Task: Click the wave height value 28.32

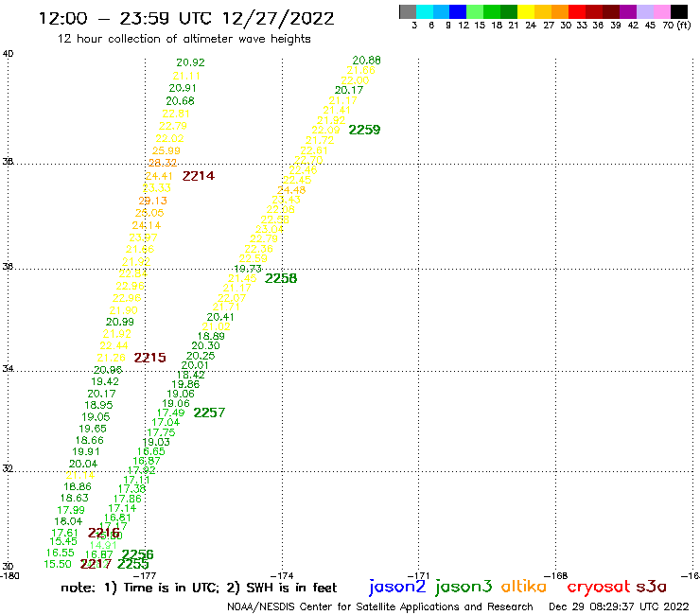Action: [x=163, y=163]
